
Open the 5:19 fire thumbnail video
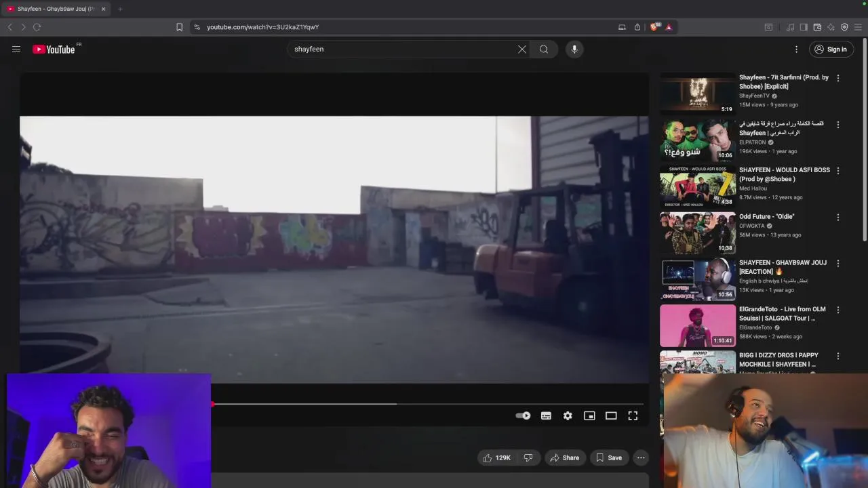pyautogui.click(x=698, y=94)
